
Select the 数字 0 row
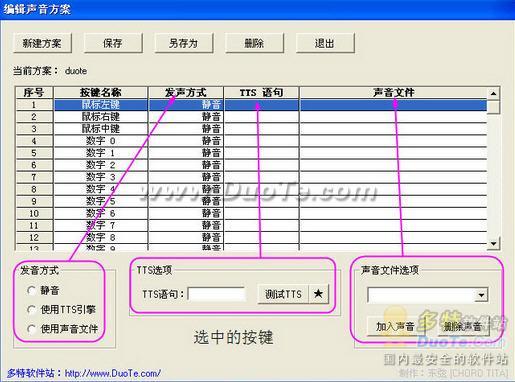[x=252, y=141]
